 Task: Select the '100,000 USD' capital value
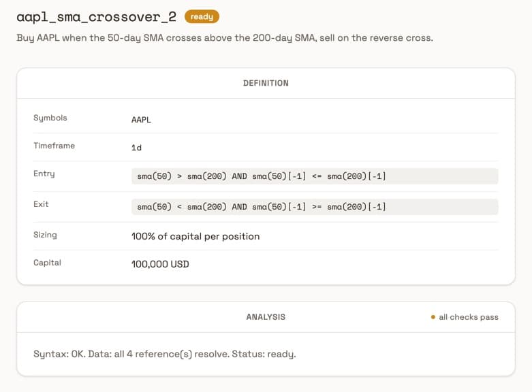pos(160,264)
